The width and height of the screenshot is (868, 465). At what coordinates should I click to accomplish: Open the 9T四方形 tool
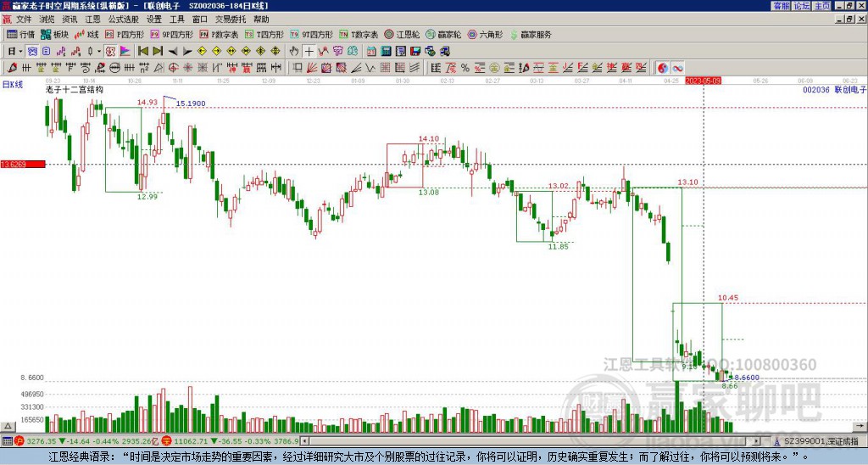pyautogui.click(x=311, y=34)
